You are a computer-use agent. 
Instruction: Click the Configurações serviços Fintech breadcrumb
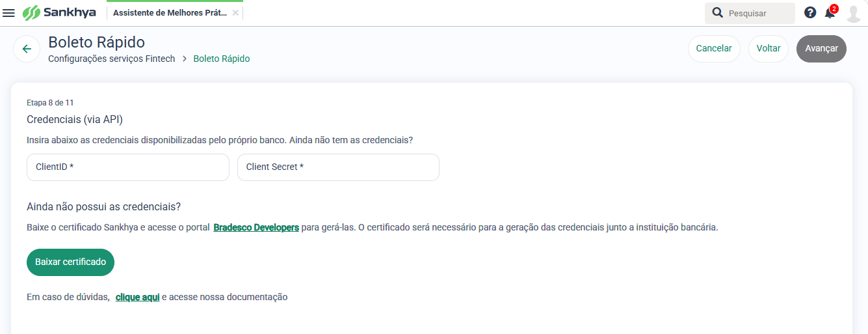pos(112,59)
